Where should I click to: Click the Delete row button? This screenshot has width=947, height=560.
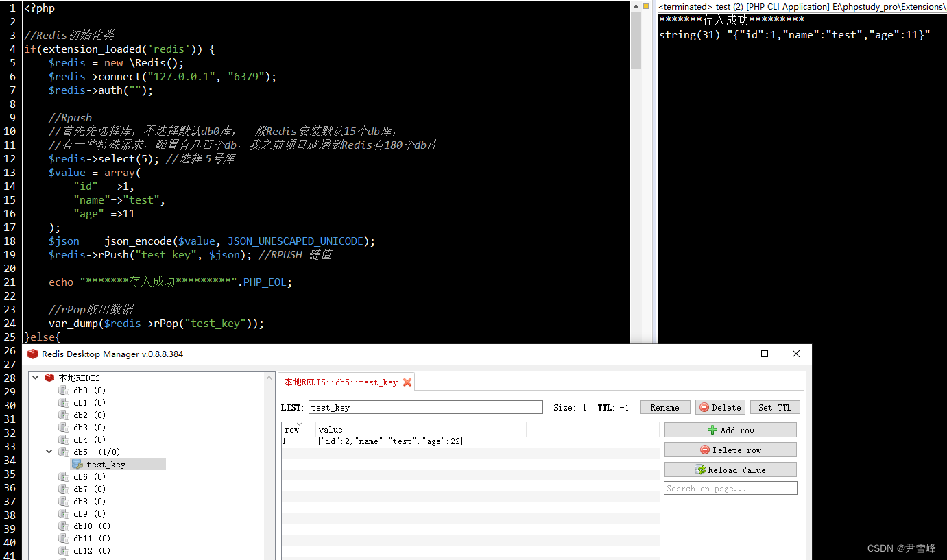tap(730, 450)
